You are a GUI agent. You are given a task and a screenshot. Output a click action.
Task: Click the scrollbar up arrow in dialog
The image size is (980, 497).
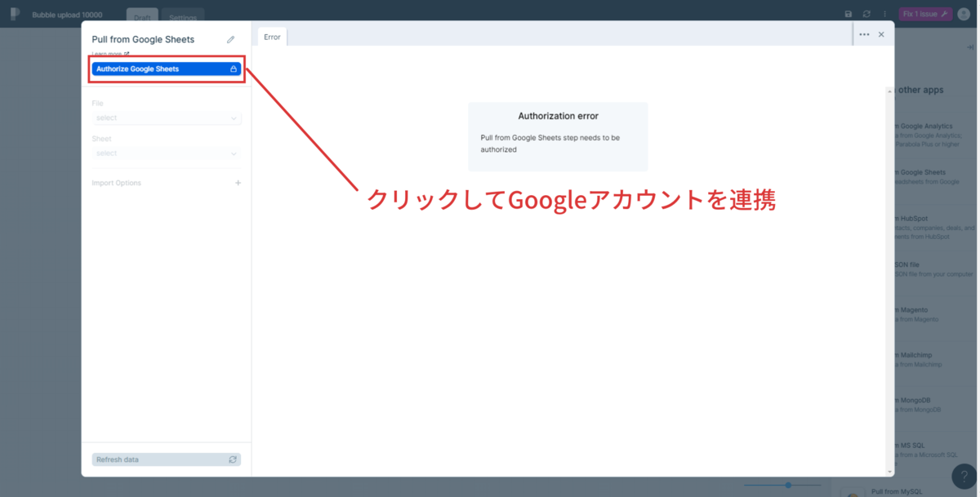[x=890, y=91]
